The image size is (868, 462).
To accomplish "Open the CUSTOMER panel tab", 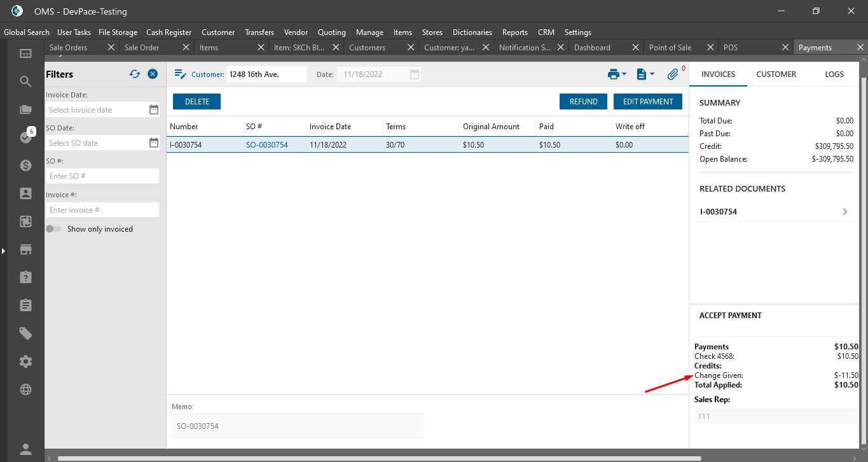I will pos(776,74).
